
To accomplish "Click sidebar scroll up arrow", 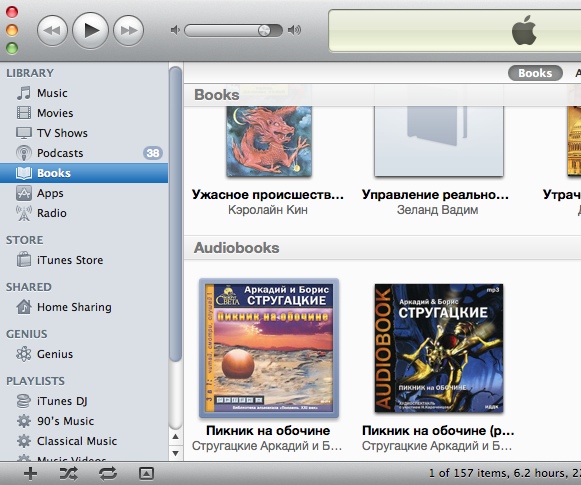I will (176, 437).
